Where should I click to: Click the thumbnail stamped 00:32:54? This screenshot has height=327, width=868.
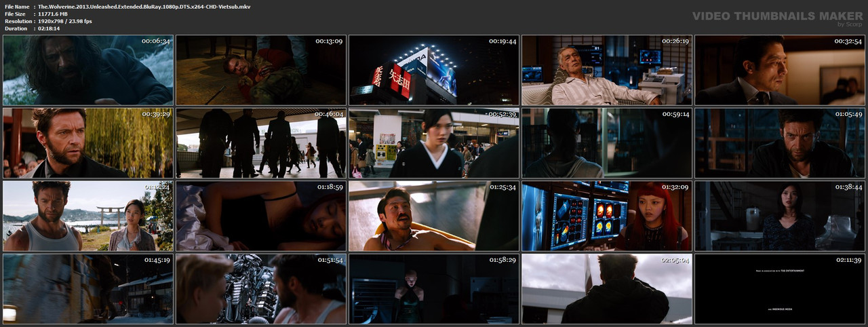pyautogui.click(x=780, y=70)
